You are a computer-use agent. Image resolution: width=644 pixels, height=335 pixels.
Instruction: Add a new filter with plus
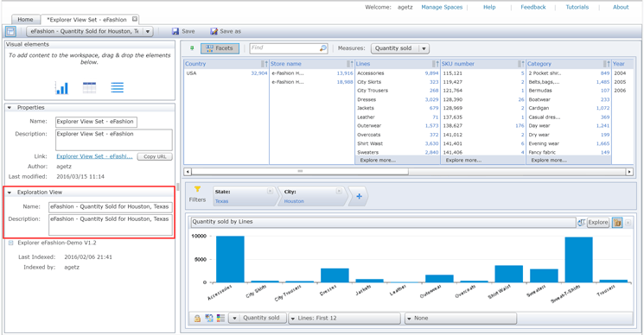click(359, 196)
